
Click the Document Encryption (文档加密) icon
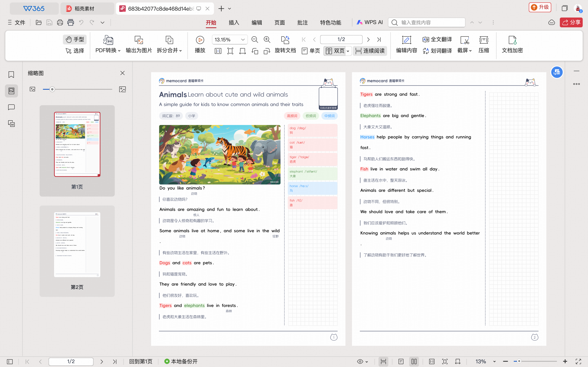[x=512, y=40]
